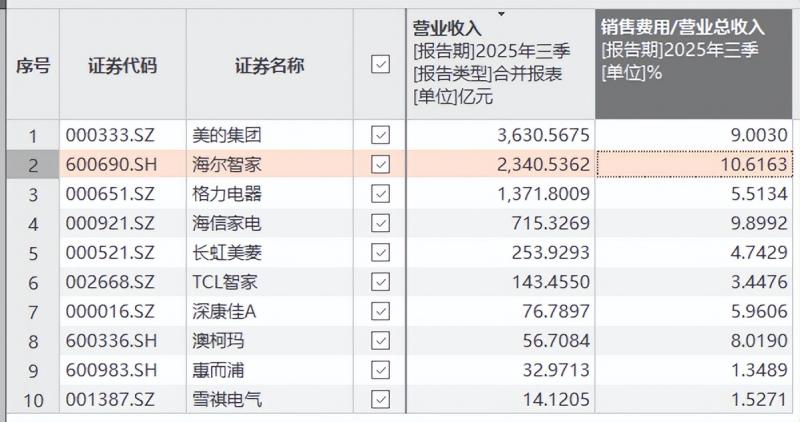This screenshot has height=422, width=800.
Task: Click the 格力电器 security name
Action: 227,194
